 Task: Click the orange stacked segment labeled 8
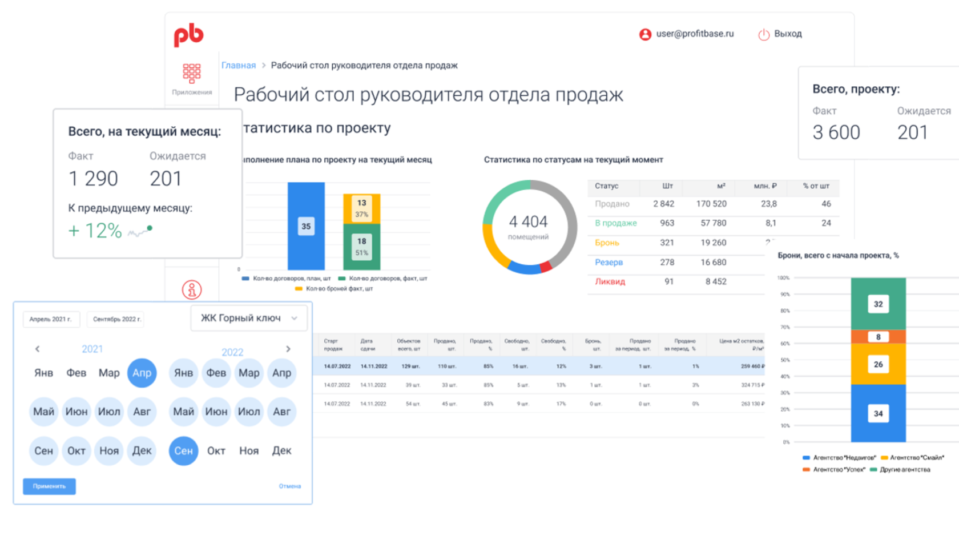tap(878, 337)
